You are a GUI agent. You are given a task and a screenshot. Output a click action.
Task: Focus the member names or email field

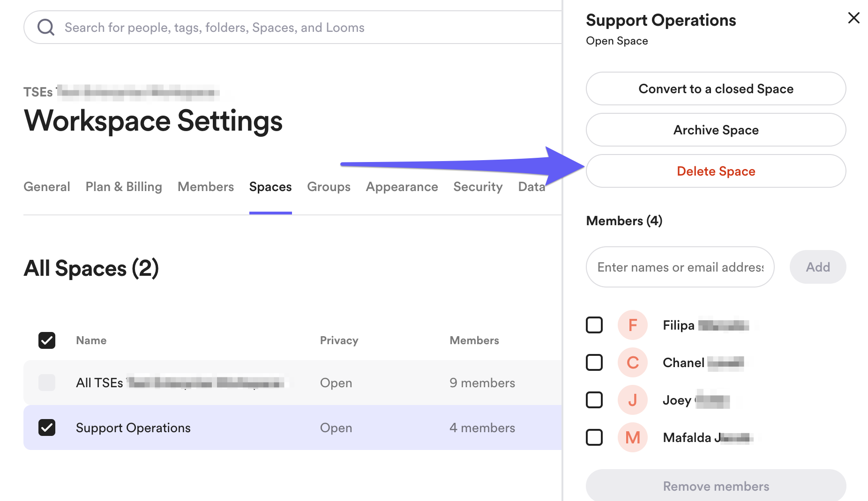[680, 267]
